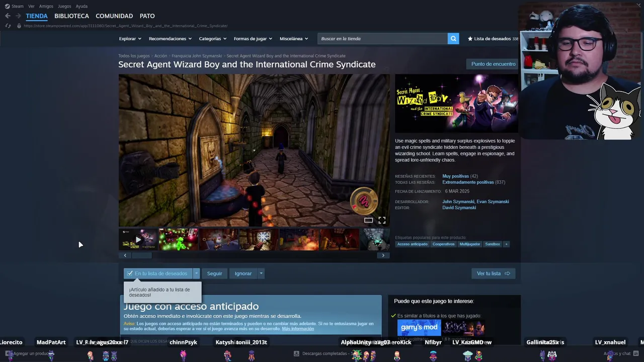Reload the store page

(8, 26)
